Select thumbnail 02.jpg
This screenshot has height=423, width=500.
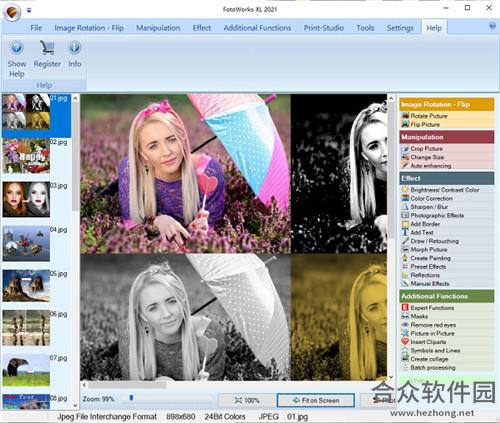click(26, 156)
